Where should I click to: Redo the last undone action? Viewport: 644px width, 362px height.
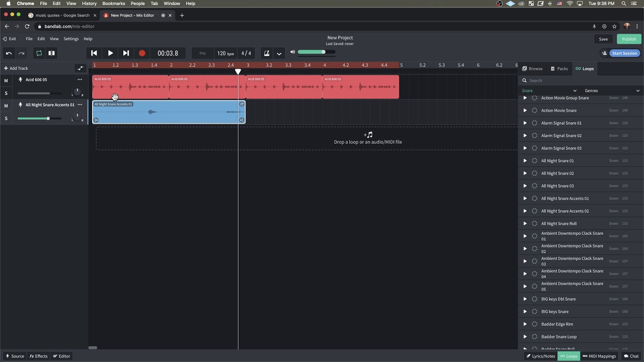pos(21,53)
